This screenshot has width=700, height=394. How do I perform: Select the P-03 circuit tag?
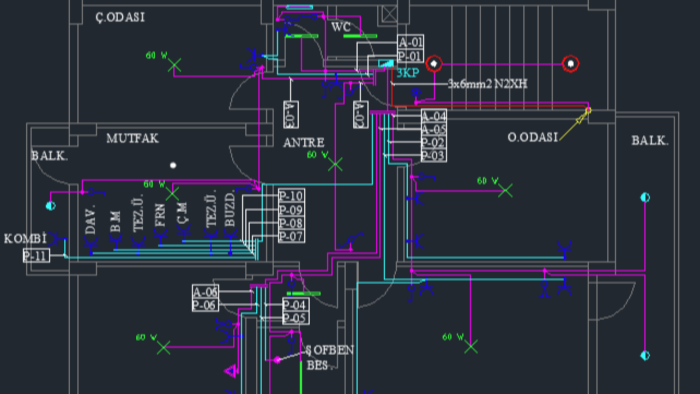coord(433,156)
